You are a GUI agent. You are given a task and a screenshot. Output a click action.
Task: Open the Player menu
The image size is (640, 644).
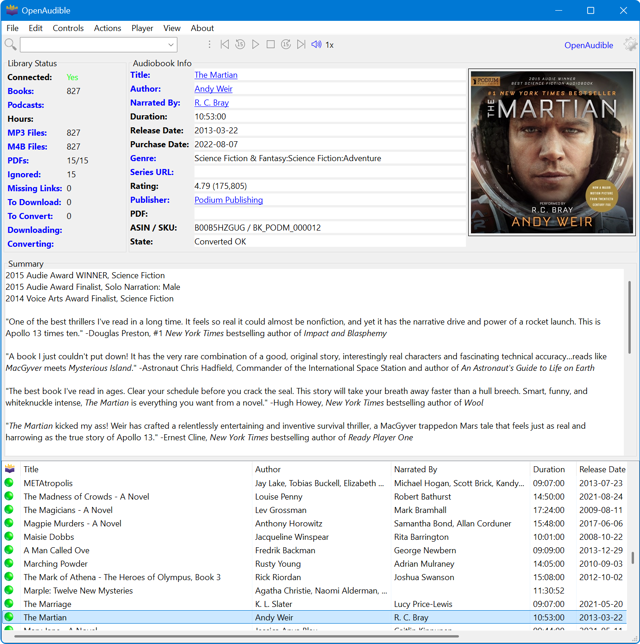[142, 28]
